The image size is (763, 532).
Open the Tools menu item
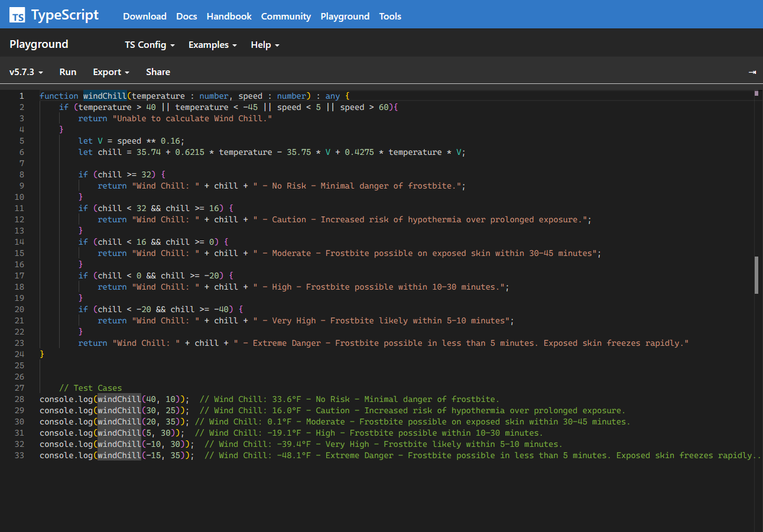(x=390, y=16)
